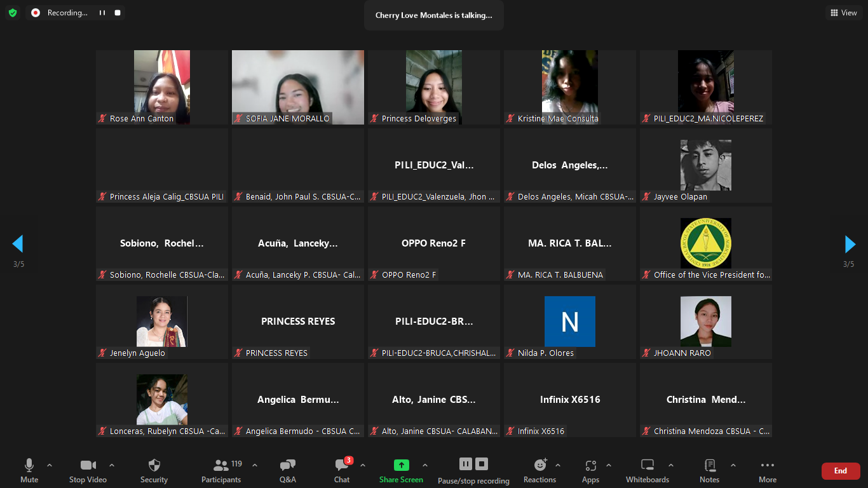
Task: Toggle Stop Video camera button
Action: click(88, 470)
